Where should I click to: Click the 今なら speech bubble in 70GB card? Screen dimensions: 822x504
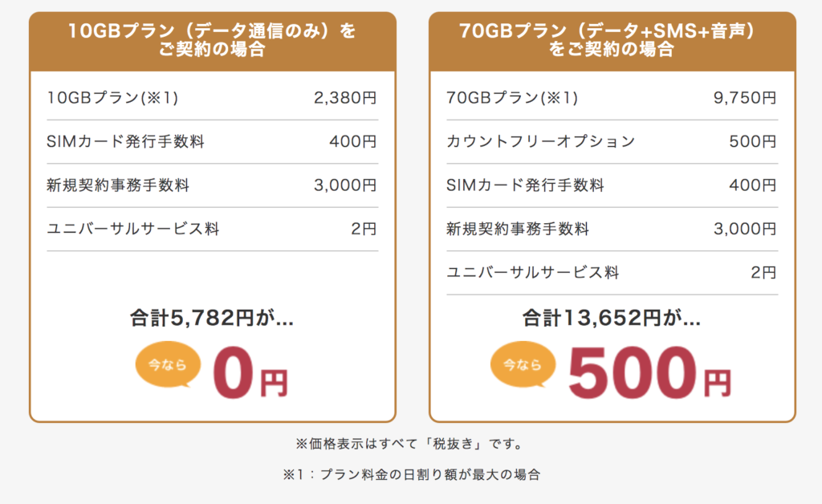pyautogui.click(x=523, y=364)
